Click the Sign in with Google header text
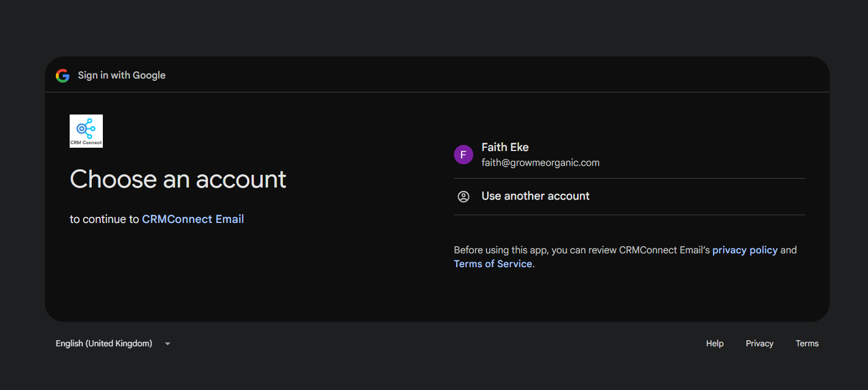Viewport: 868px width, 390px height. (122, 75)
